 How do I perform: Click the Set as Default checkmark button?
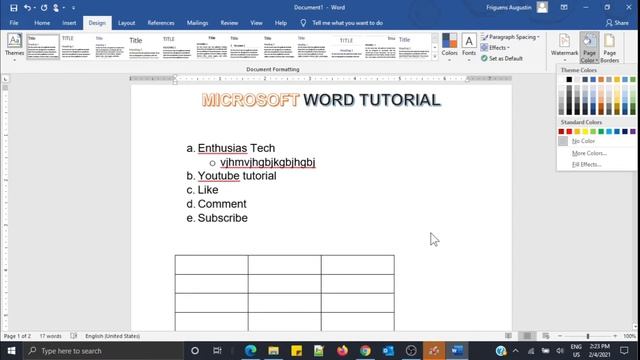(502, 58)
